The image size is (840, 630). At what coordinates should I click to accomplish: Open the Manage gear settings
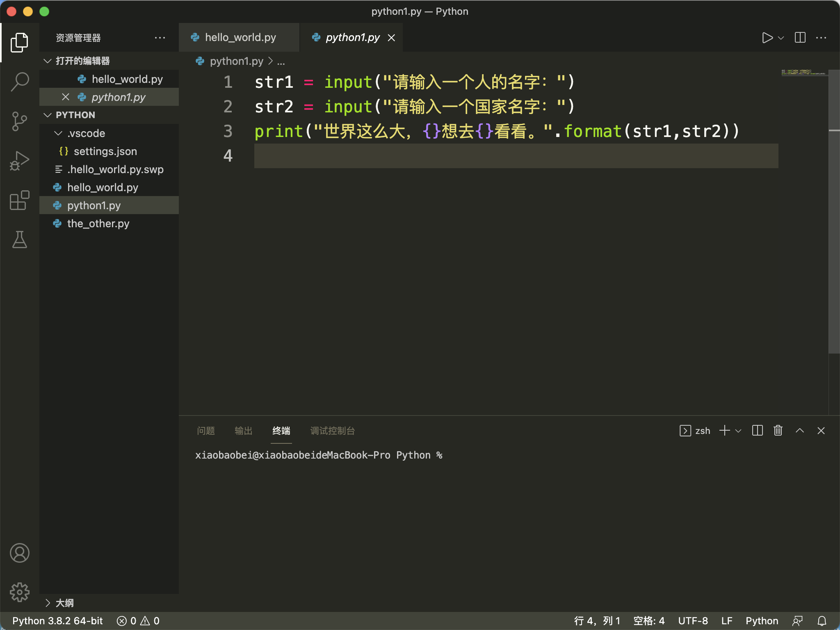(x=19, y=592)
